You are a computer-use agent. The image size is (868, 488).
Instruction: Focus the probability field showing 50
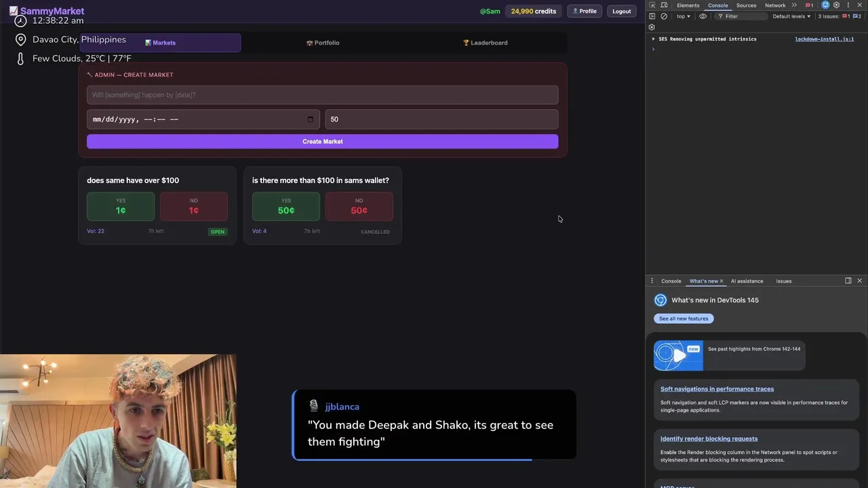[441, 119]
